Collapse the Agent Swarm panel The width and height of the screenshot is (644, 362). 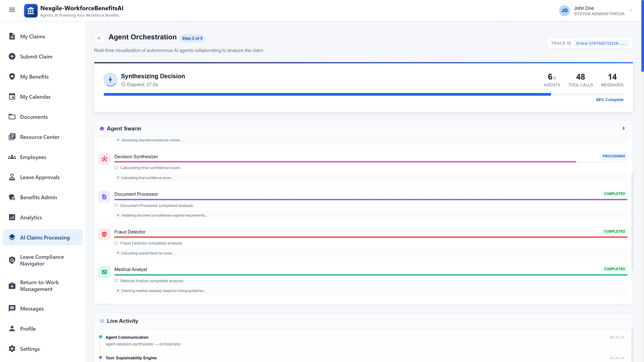coord(624,128)
